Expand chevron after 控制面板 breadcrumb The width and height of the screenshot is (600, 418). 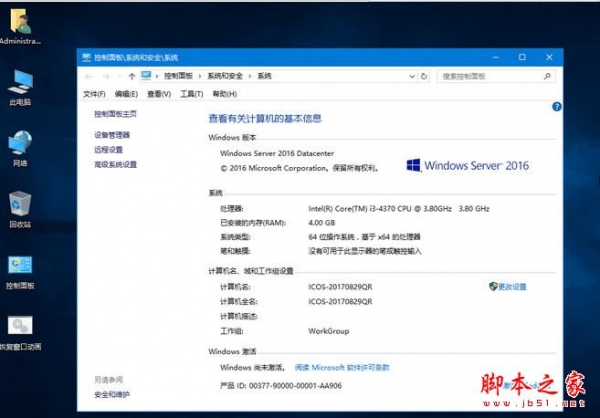[x=200, y=76]
